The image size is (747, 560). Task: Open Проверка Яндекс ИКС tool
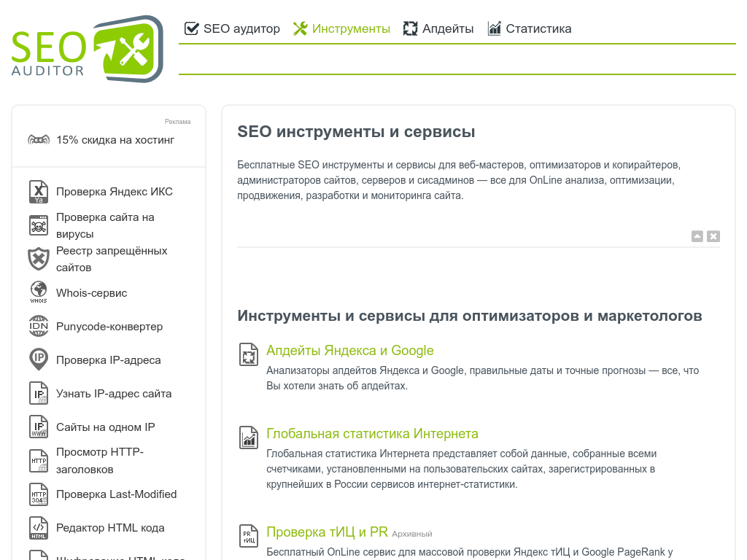click(115, 192)
